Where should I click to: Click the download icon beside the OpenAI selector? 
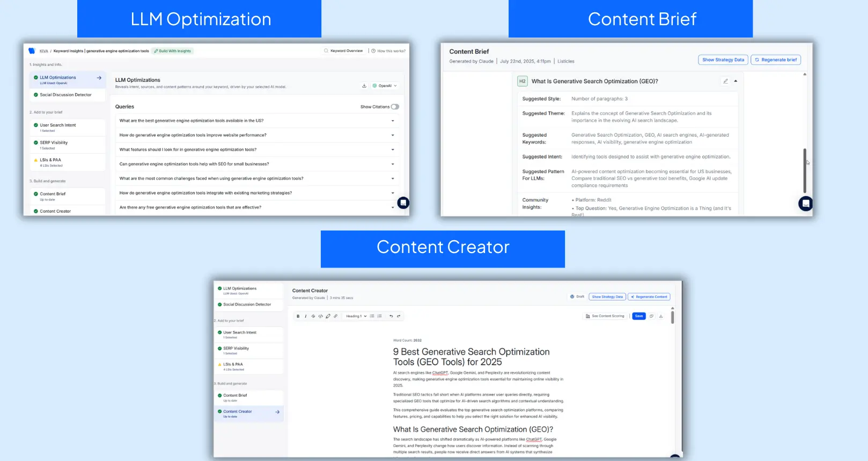tap(364, 86)
